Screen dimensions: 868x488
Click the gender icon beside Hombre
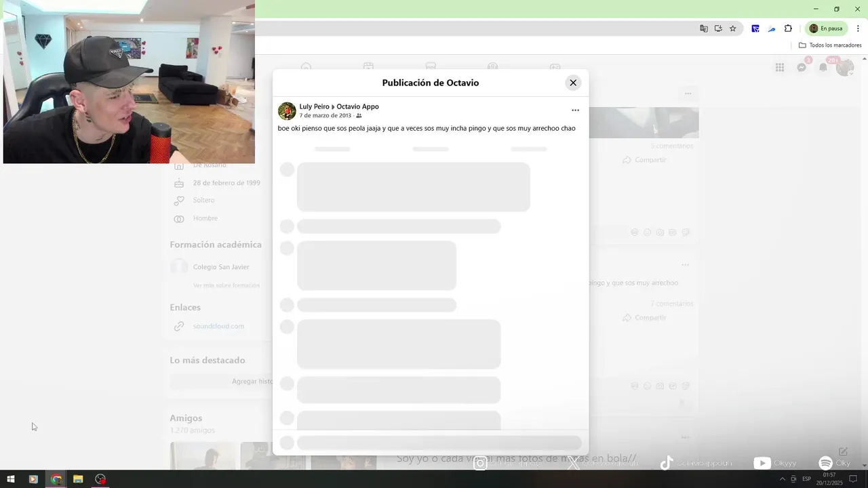click(179, 218)
